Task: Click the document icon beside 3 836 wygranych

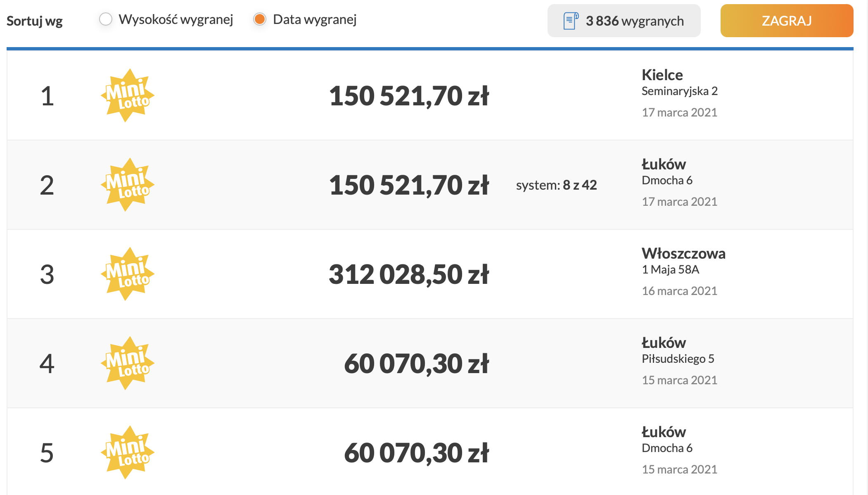Action: [570, 21]
